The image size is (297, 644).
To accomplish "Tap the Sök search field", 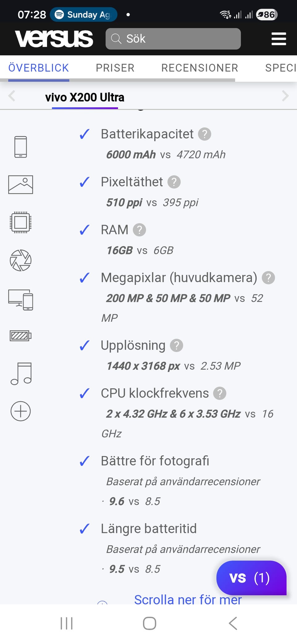I will (x=173, y=39).
